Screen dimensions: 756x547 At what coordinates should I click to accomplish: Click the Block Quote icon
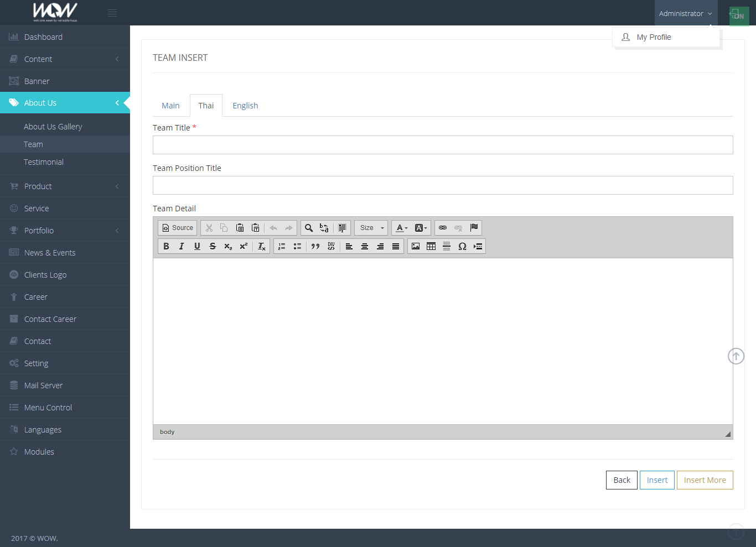tap(315, 247)
